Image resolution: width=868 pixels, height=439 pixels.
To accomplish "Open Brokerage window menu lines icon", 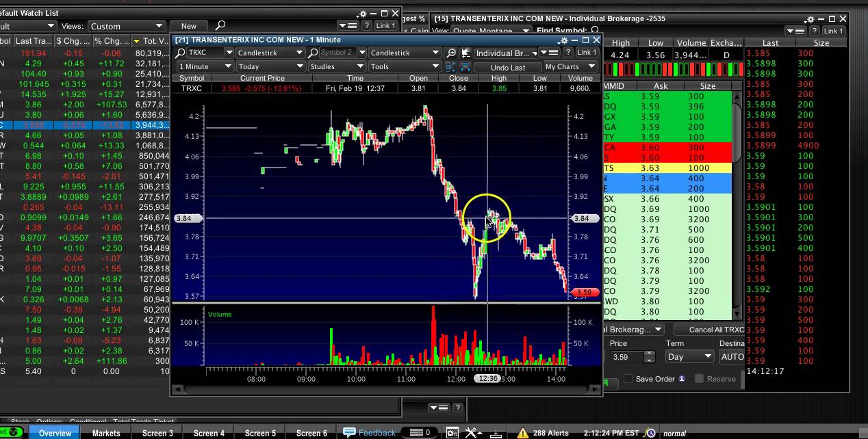I will point(797,31).
